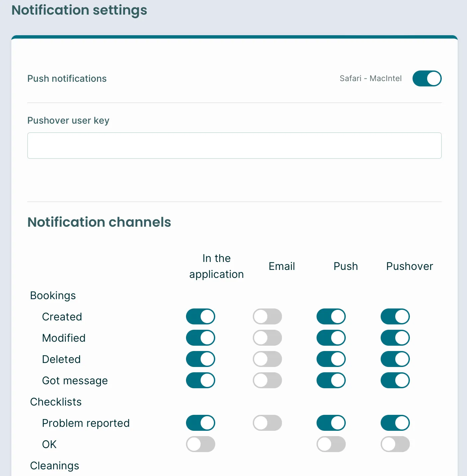The image size is (467, 476).
Task: Click the "Cleanings" group label
Action: [54, 466]
